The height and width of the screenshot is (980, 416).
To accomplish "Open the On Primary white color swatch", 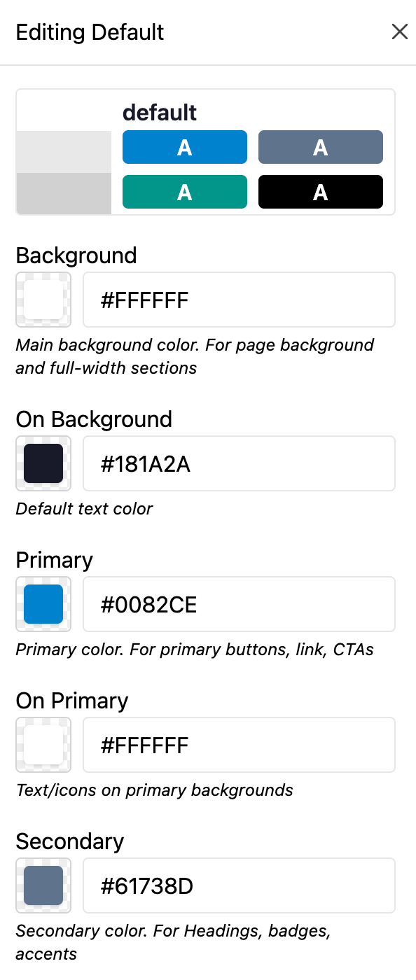I will tap(43, 744).
